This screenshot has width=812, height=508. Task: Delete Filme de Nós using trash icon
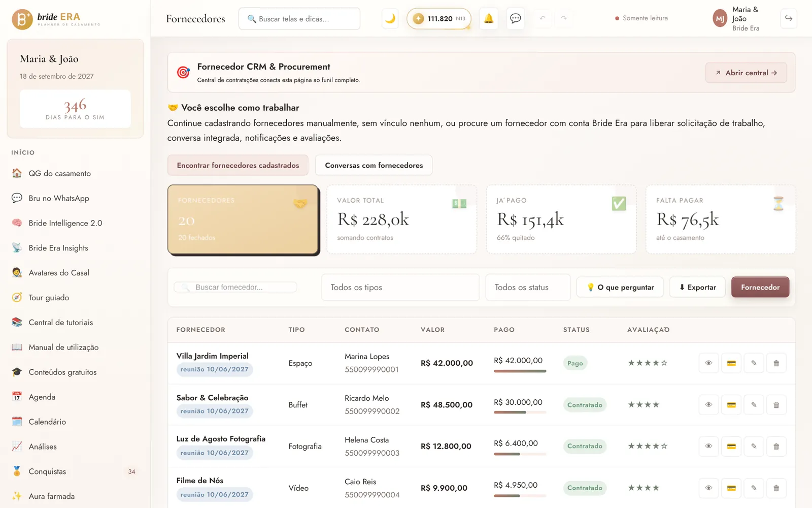(x=776, y=488)
